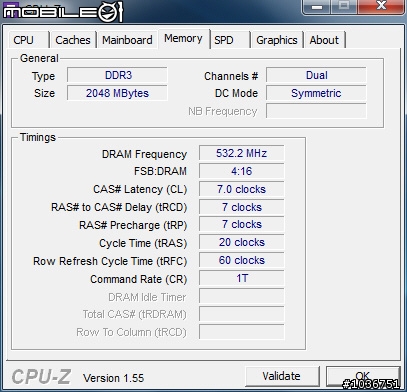Image resolution: width=407 pixels, height=392 pixels.
Task: Click the empty DRAM Idle Timer field
Action: (241, 296)
